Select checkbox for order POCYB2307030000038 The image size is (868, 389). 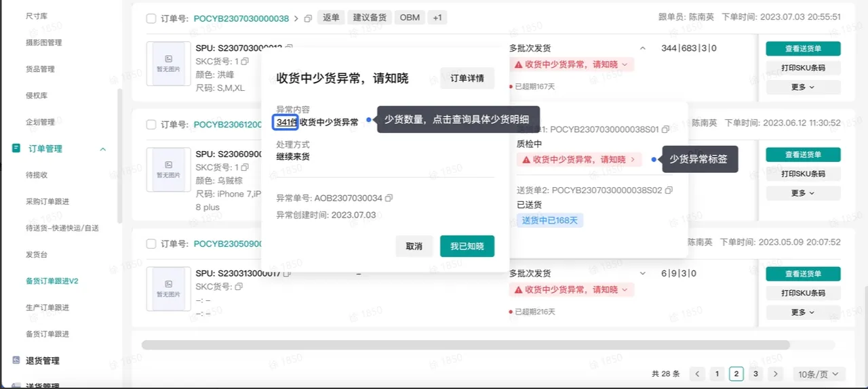[x=151, y=18]
